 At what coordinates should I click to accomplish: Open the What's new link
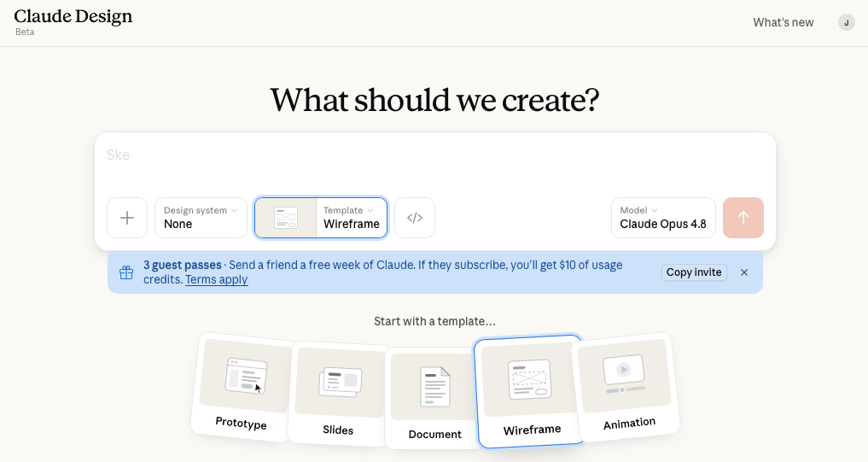pyautogui.click(x=784, y=23)
